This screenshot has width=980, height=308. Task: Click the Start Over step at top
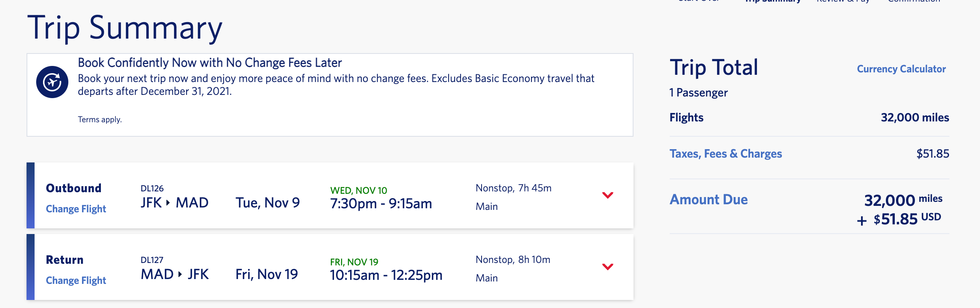click(699, 1)
